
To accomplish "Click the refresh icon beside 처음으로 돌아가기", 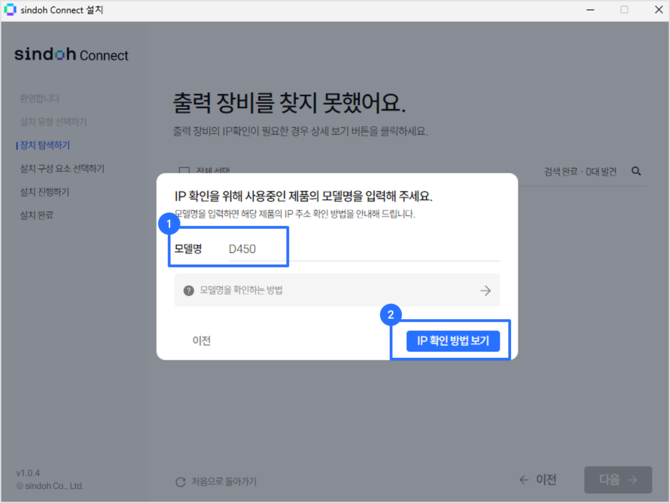I will [x=180, y=482].
